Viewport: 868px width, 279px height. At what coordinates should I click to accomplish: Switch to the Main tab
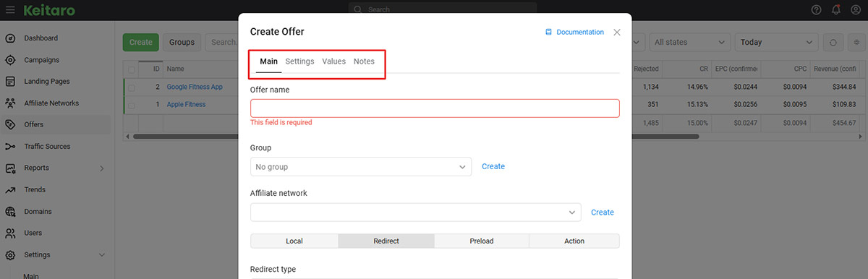click(268, 61)
